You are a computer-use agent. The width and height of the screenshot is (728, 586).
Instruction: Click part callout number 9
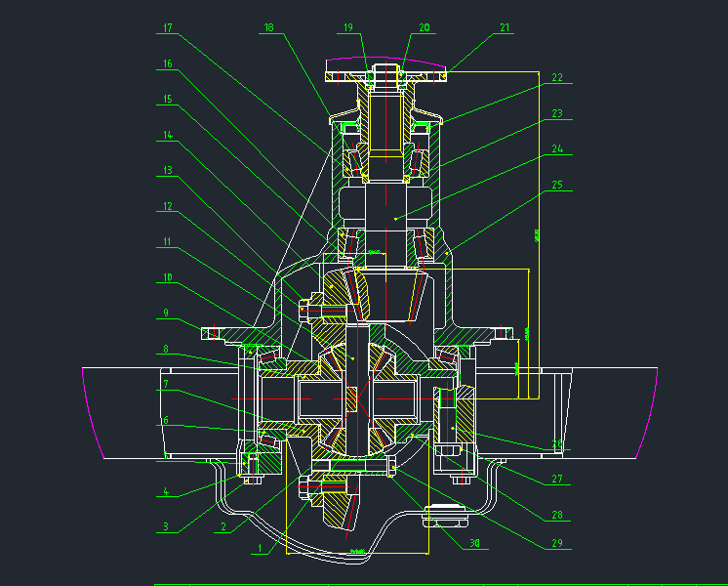point(166,314)
